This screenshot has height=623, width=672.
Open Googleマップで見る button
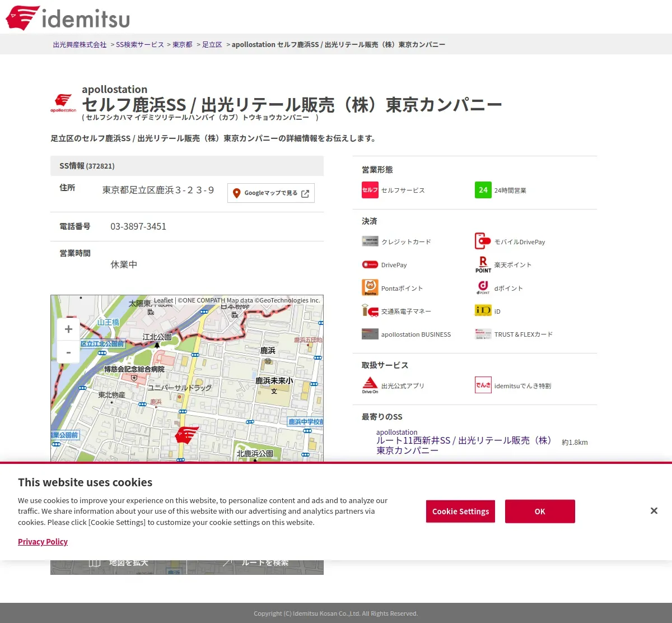(271, 193)
